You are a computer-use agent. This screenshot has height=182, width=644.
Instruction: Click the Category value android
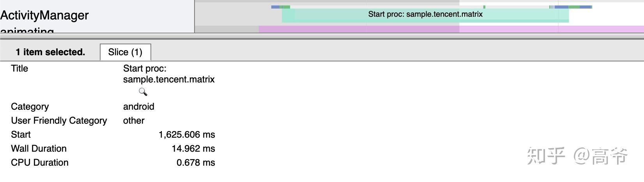[139, 107]
